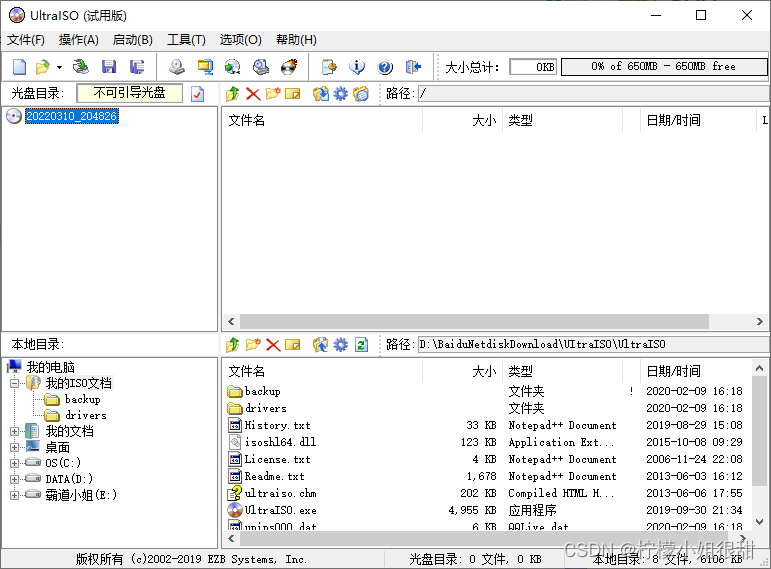Sort disc files by 类型 column header

[x=562, y=120]
